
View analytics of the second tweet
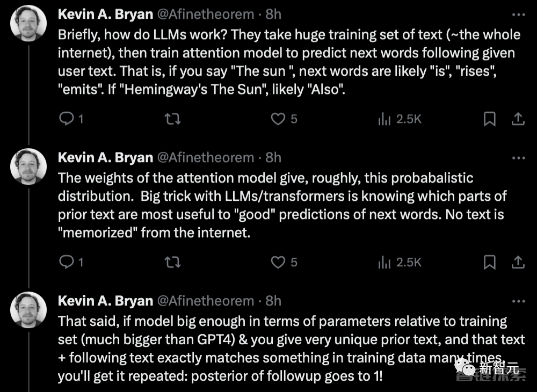point(384,262)
